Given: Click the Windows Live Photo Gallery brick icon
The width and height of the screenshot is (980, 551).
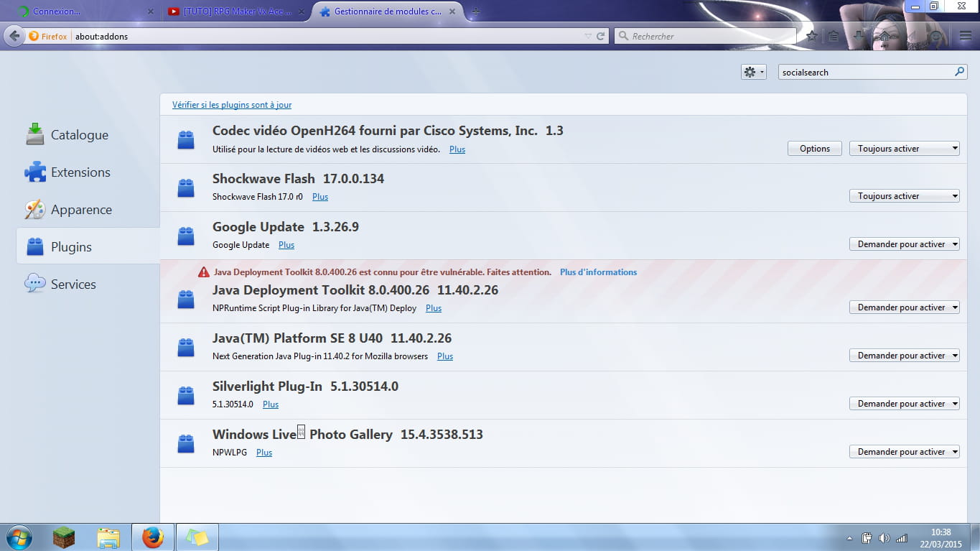Looking at the screenshot, I should 186,443.
